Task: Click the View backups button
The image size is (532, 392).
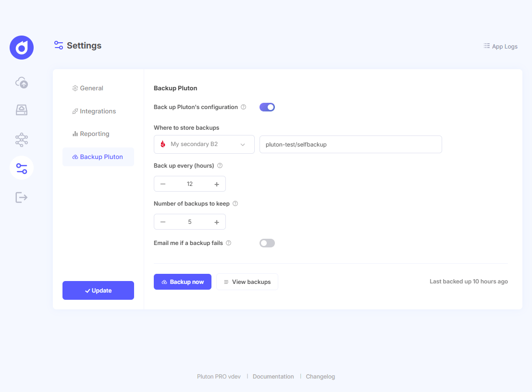Action: (247, 282)
